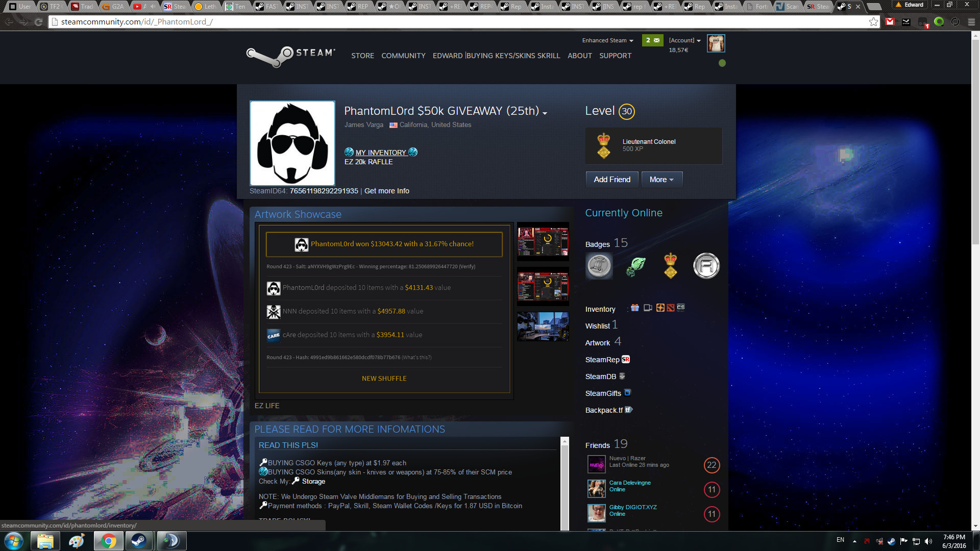This screenshot has height=551, width=980.
Task: Bookmark the page with the star icon
Action: tap(873, 22)
